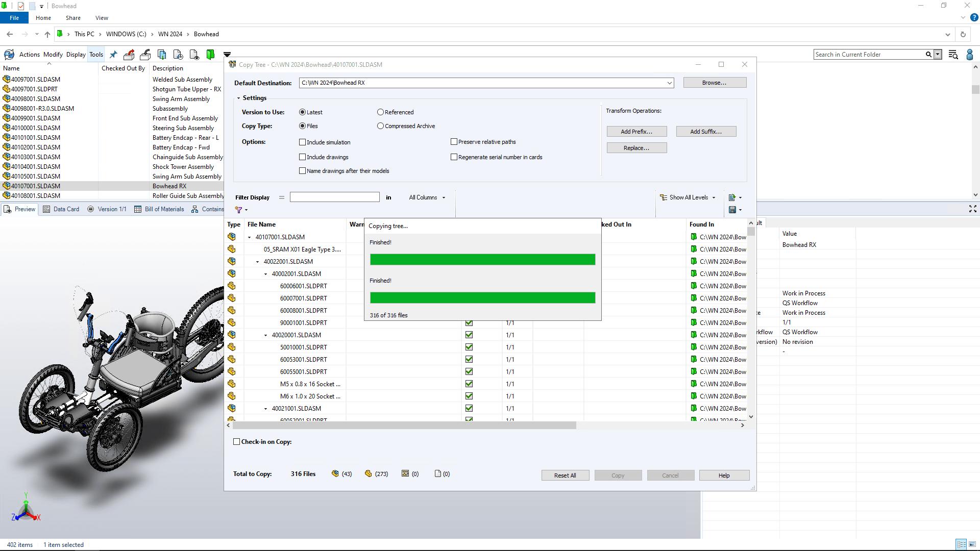Screen dimensions: 980x551
Task: Click the Browse button
Action: coord(714,83)
